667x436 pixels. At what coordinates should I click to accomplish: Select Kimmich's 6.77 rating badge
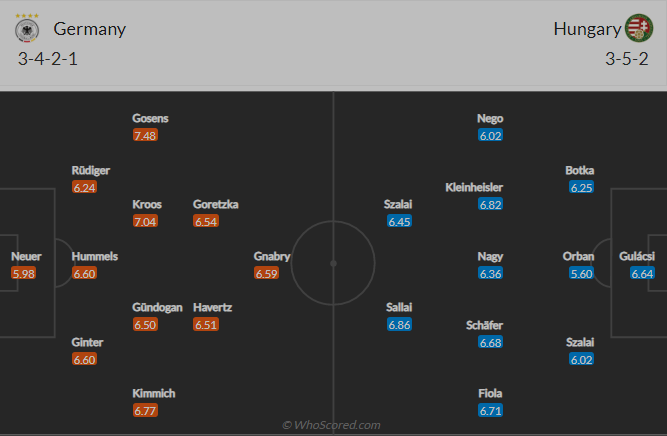[145, 410]
